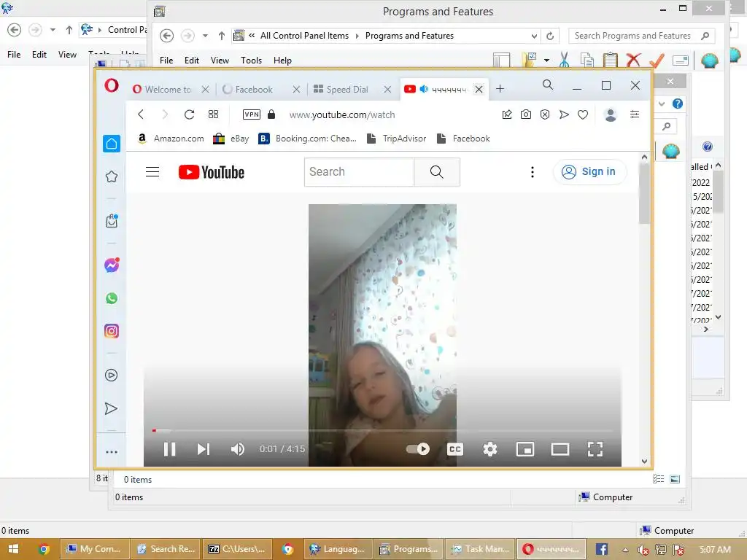The width and height of the screenshot is (747, 560).
Task: Open Opera sidebar Home icon
Action: 112,144
